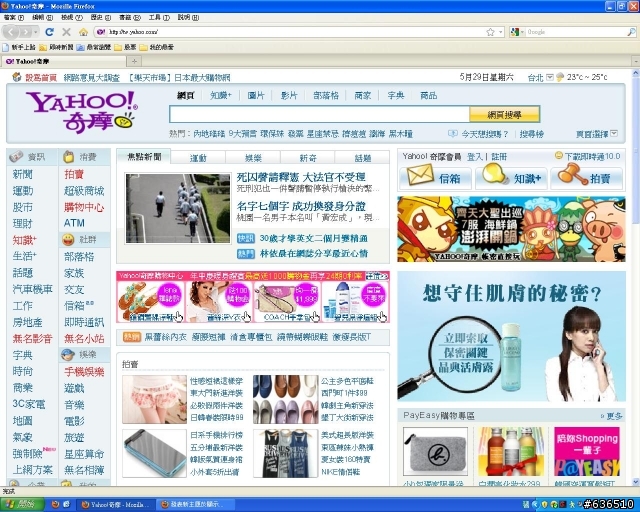Select the 圖片 search tab
The width and height of the screenshot is (640, 512).
256,96
